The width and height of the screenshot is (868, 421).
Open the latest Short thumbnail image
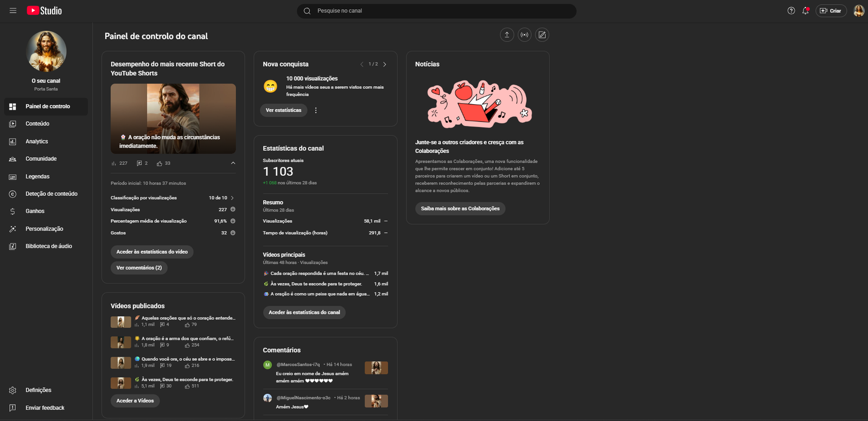[x=173, y=118]
